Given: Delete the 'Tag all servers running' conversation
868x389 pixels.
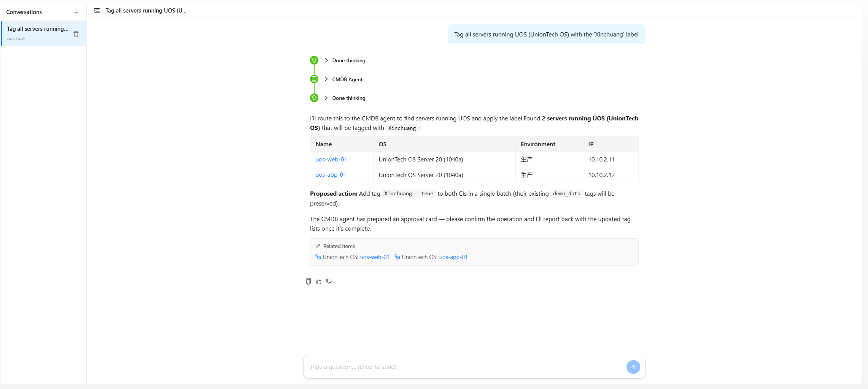Looking at the screenshot, I should (x=76, y=34).
